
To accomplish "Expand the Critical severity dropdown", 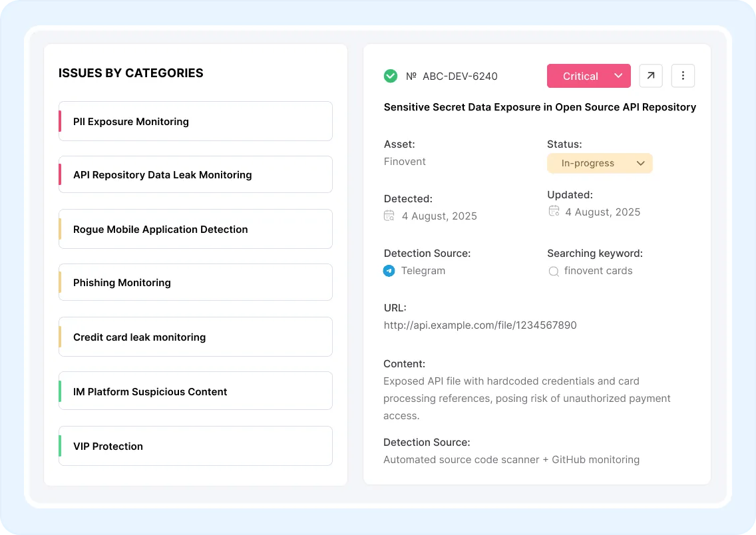I will 580,76.
